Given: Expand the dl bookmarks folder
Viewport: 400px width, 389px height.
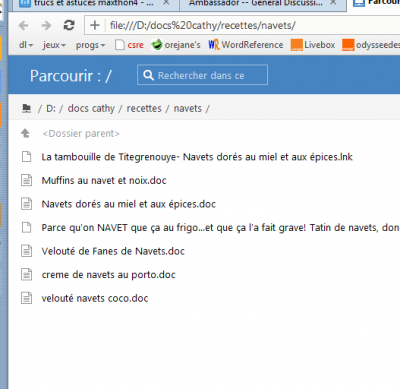Looking at the screenshot, I should [26, 45].
